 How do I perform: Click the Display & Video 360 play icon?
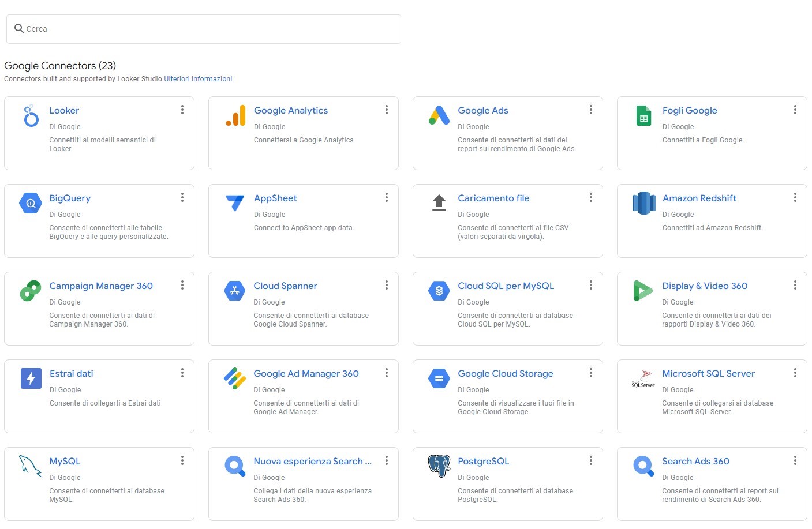tap(643, 291)
